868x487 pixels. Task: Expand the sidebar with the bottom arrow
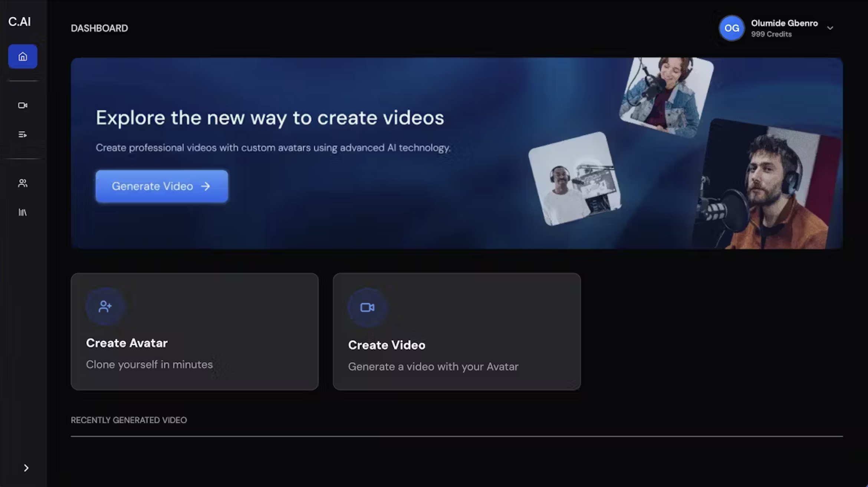pyautogui.click(x=26, y=468)
